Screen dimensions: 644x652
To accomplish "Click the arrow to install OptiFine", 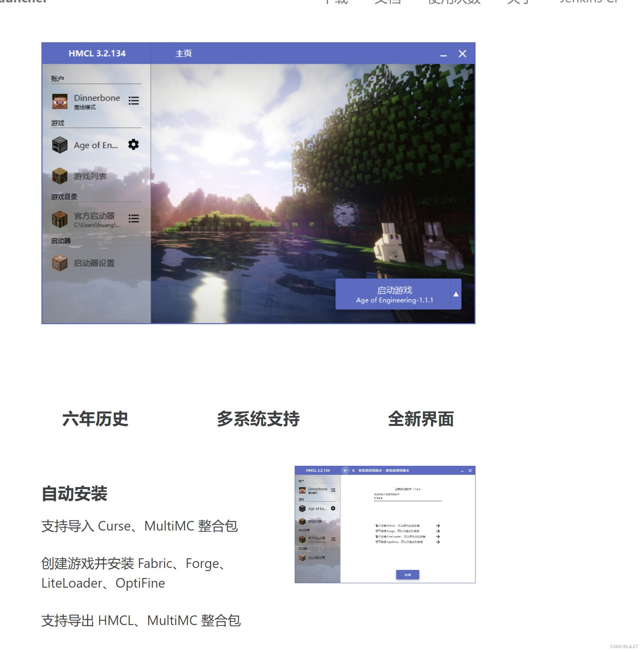I will coord(438,542).
